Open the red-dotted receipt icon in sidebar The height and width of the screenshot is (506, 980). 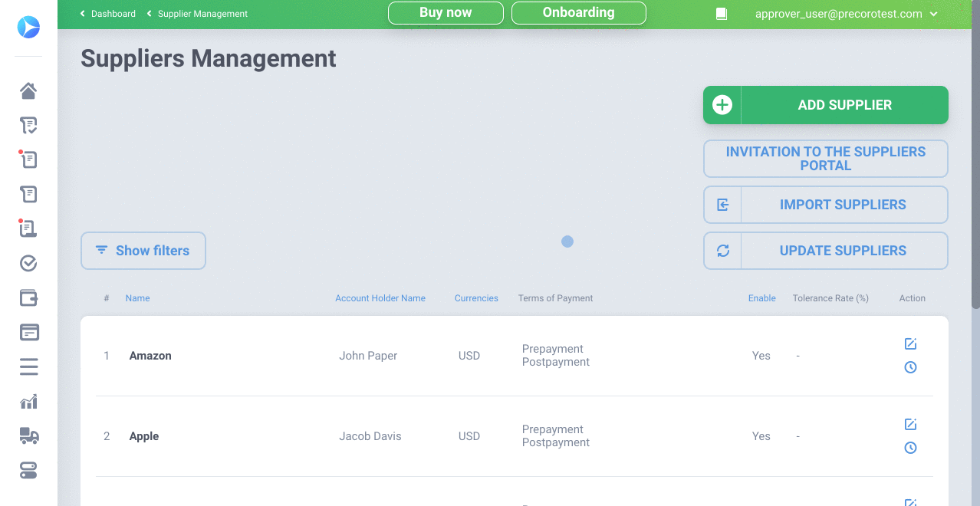(28, 228)
